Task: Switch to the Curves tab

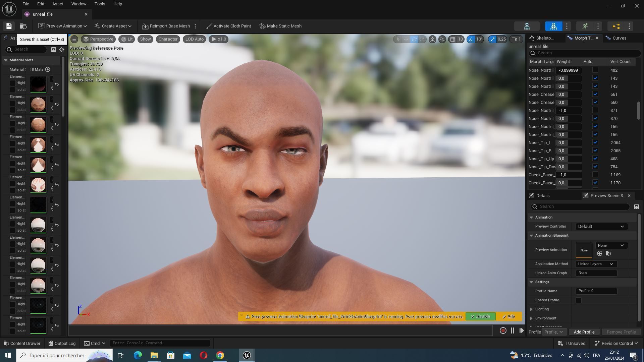Action: click(619, 38)
